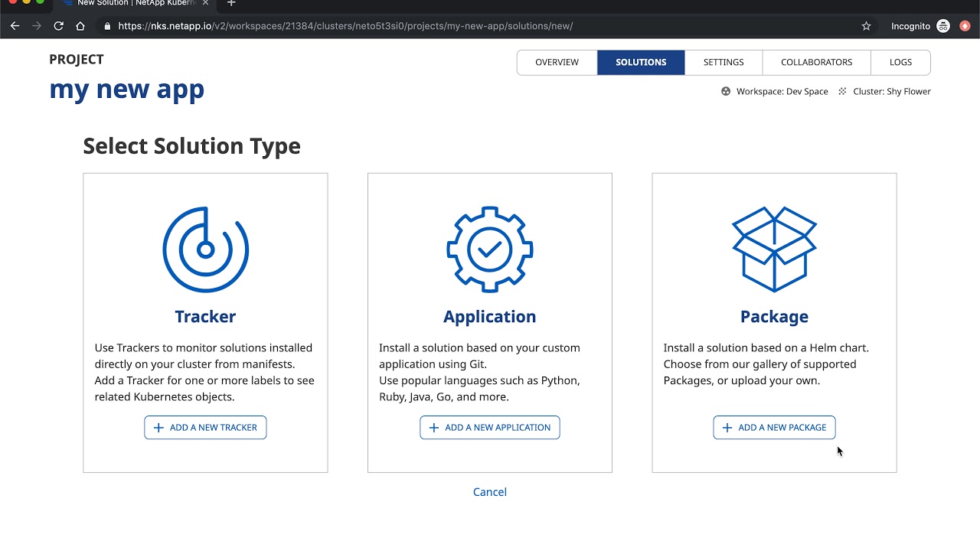Click the Application card title

click(x=490, y=317)
